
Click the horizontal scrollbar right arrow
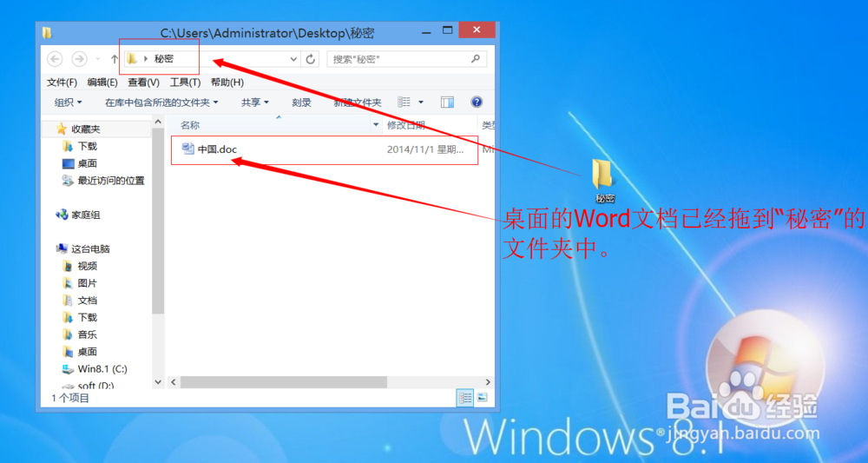[488, 382]
